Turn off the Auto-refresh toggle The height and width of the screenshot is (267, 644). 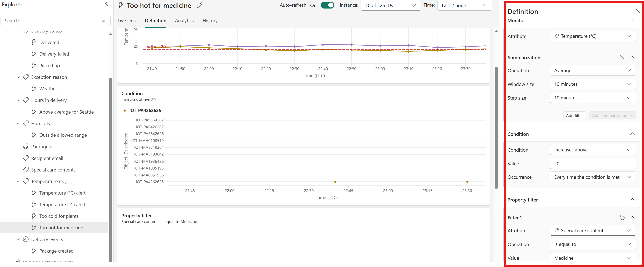pos(327,5)
